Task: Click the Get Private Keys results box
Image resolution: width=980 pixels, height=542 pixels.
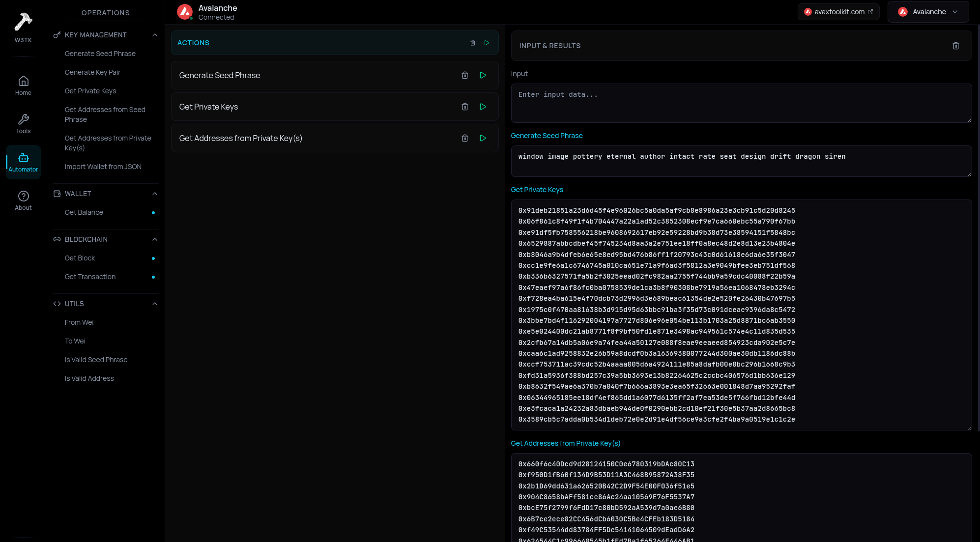Action: [x=741, y=315]
